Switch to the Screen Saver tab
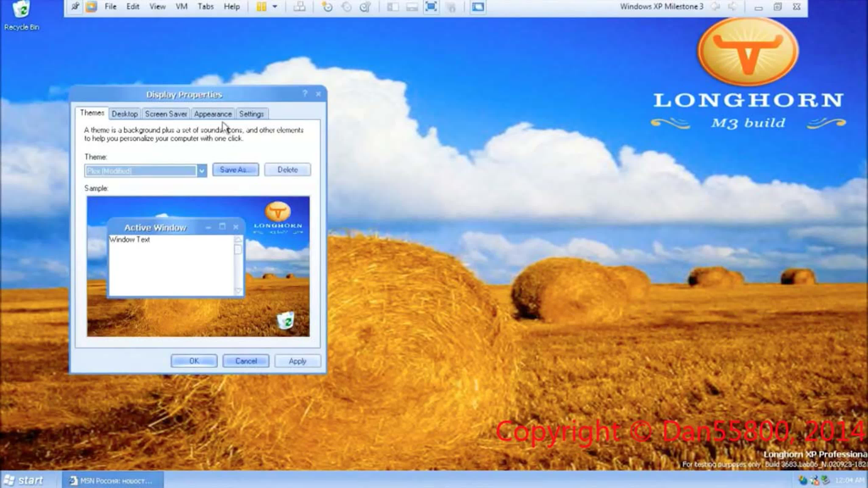868x488 pixels. click(166, 114)
